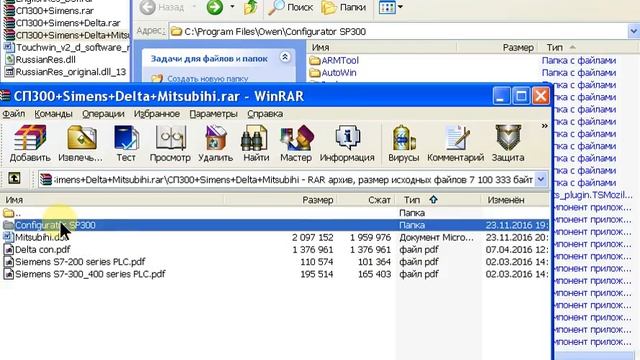Sort Explorer files by Имя column
Screen dimensions: 640x360
tap(381, 48)
